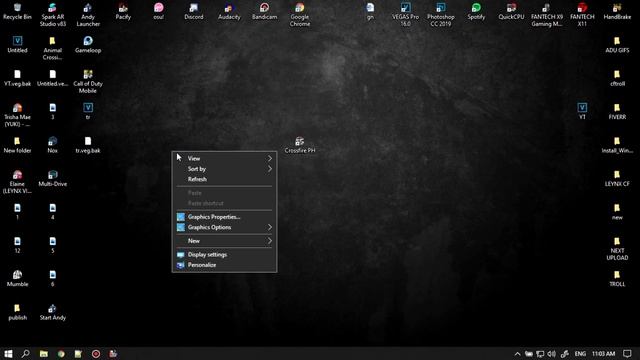Image resolution: width=640 pixels, height=360 pixels.
Task: Open the network icon in tray
Action: [x=540, y=354]
